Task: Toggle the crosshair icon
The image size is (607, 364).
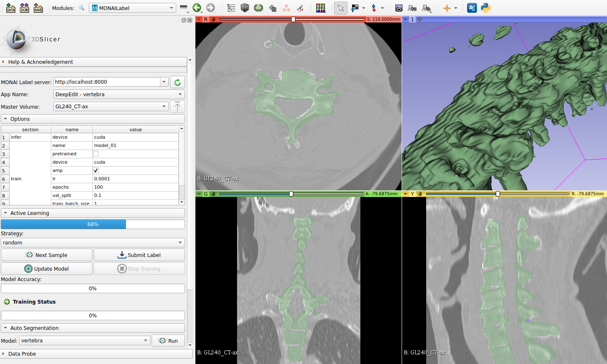Action: click(447, 8)
